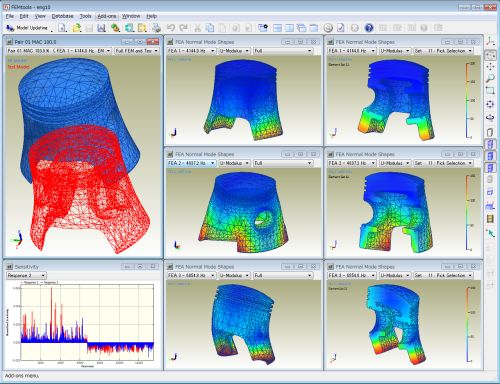Toggle the second blue shaded display button
500x384 pixels.
[490, 156]
